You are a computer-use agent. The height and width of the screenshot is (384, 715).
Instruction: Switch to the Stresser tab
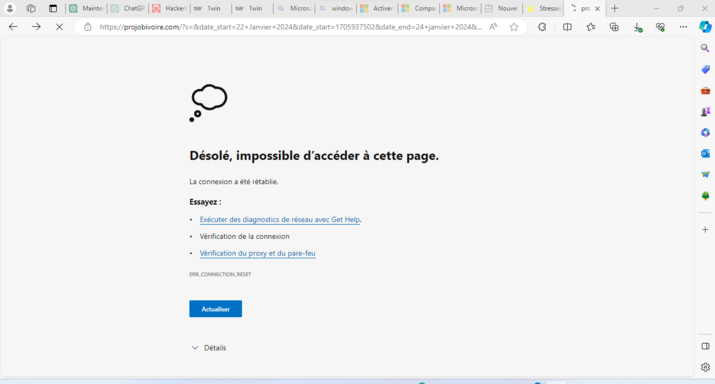[544, 8]
